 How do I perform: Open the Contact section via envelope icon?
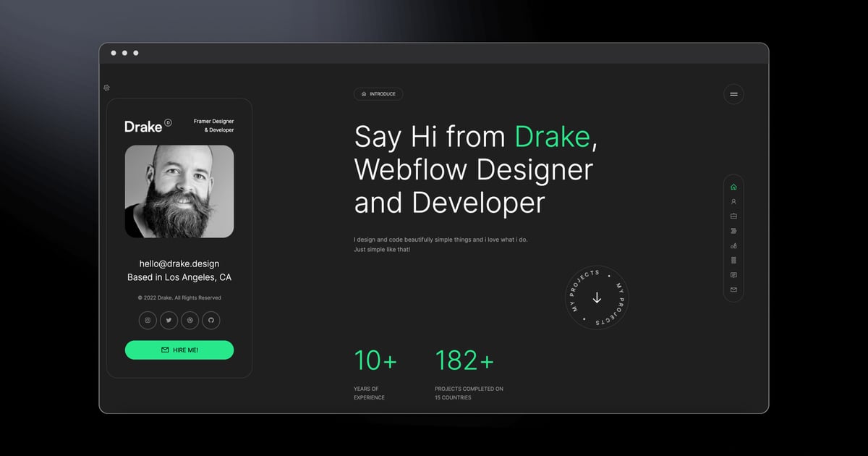tap(733, 290)
